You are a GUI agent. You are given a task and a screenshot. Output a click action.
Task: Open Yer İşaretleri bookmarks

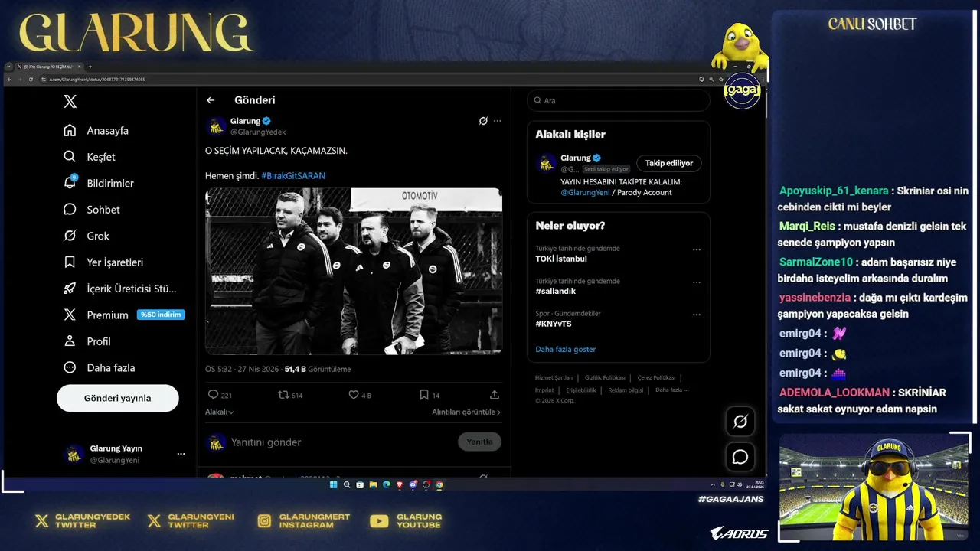point(103,262)
